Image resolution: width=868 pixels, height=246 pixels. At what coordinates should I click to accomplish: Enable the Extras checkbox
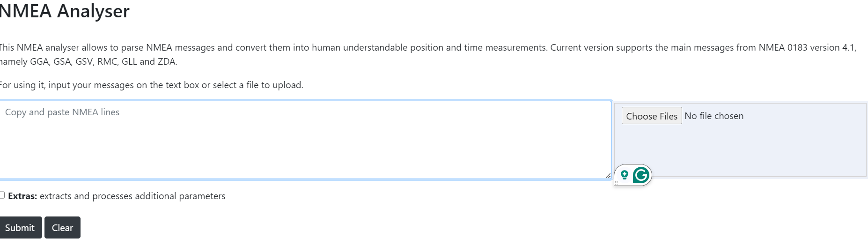(2, 195)
